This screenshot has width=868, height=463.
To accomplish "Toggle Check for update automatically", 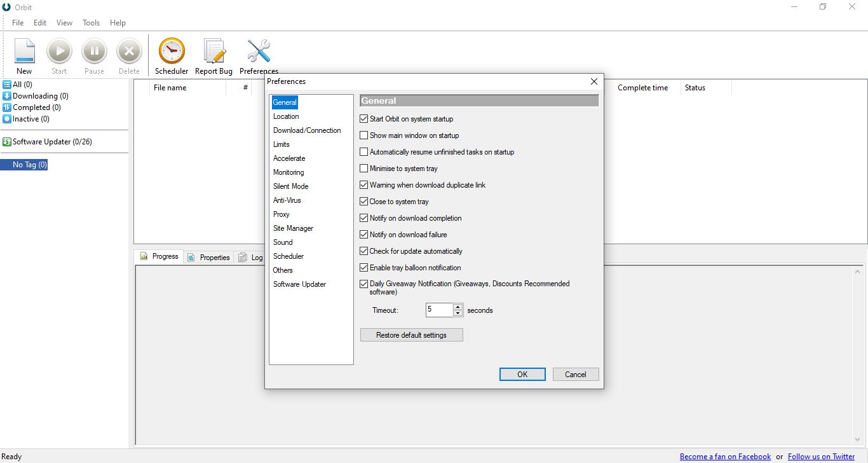I will (x=364, y=251).
